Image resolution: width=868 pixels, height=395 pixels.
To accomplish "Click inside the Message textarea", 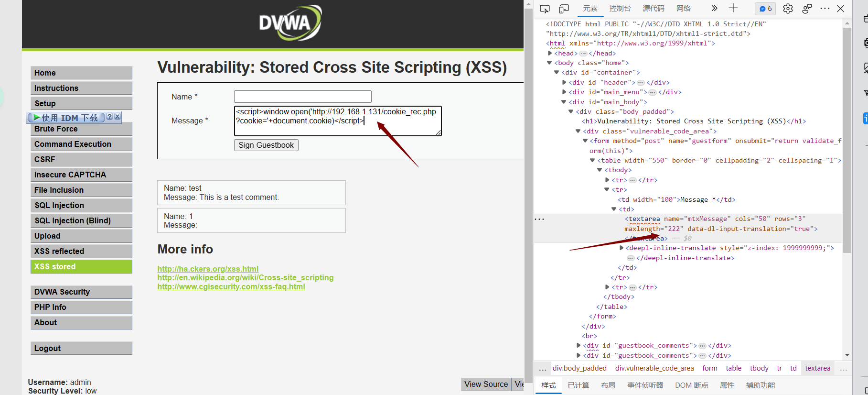I will tap(338, 121).
